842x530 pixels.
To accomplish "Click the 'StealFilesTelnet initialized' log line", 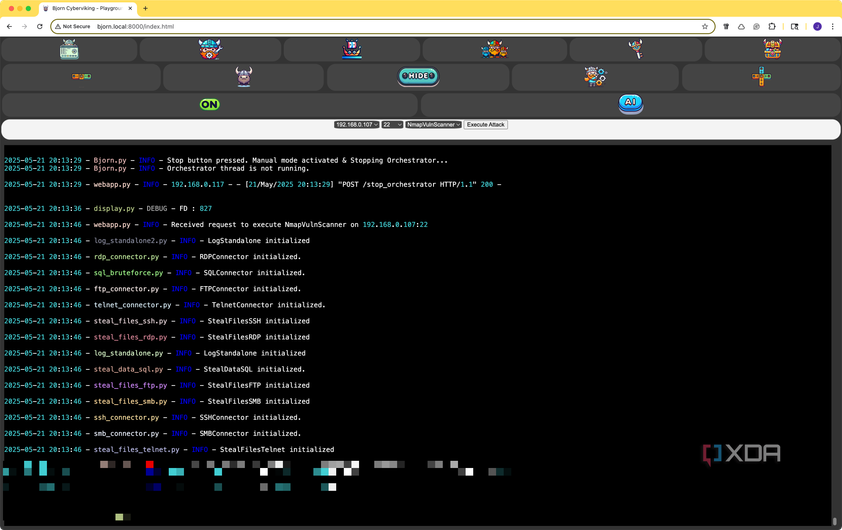I will click(169, 450).
